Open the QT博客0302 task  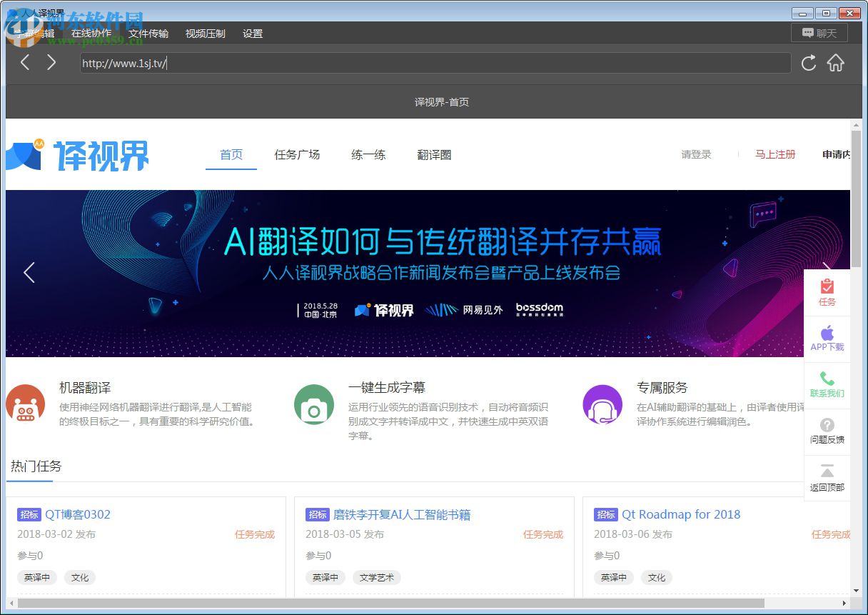coord(78,514)
